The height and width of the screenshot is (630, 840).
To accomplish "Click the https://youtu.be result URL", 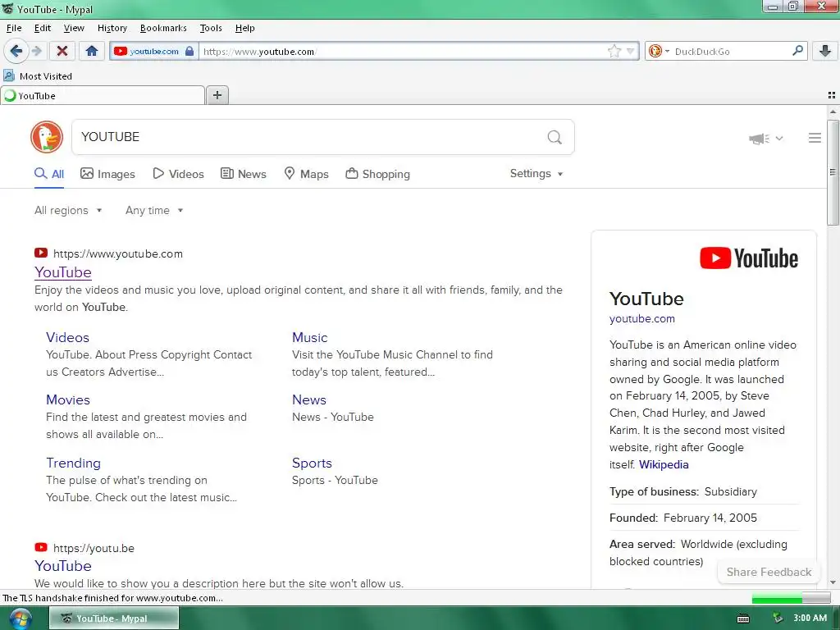I will tap(94, 548).
